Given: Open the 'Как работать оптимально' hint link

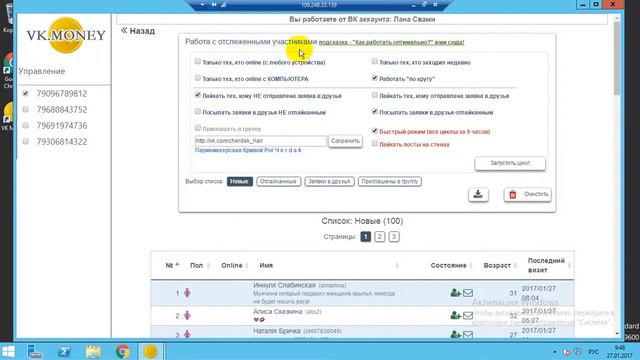Looking at the screenshot, I should point(391,42).
